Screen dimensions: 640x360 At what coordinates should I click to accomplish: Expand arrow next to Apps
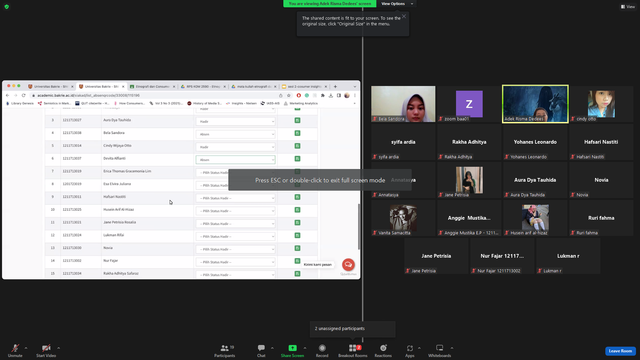coord(419,348)
